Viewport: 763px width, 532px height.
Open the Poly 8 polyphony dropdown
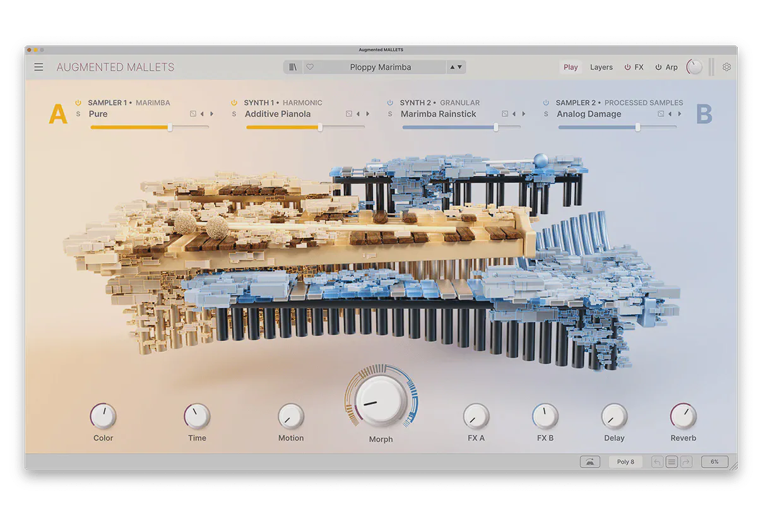625,462
